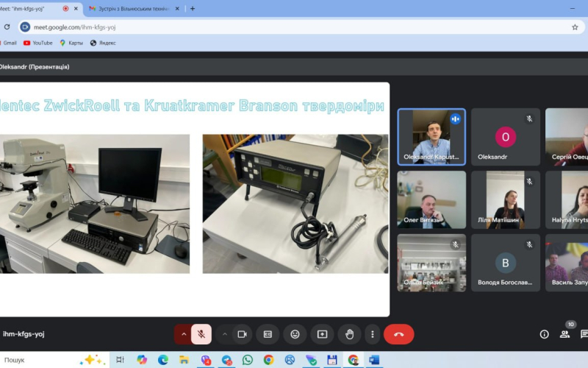
Task: Expand audio settings arrow beside microphone
Action: click(184, 334)
